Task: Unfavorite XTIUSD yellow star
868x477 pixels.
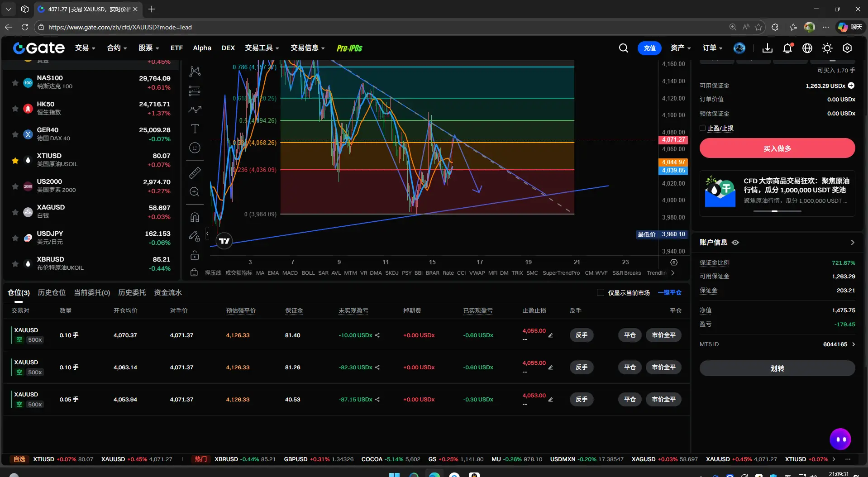Action: 15,160
